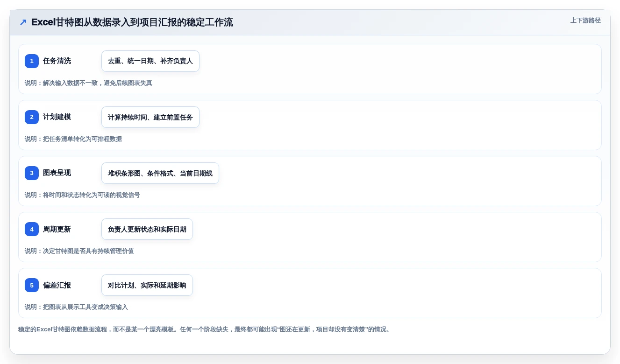
Task: Click the step 1 number badge
Action: 32,61
